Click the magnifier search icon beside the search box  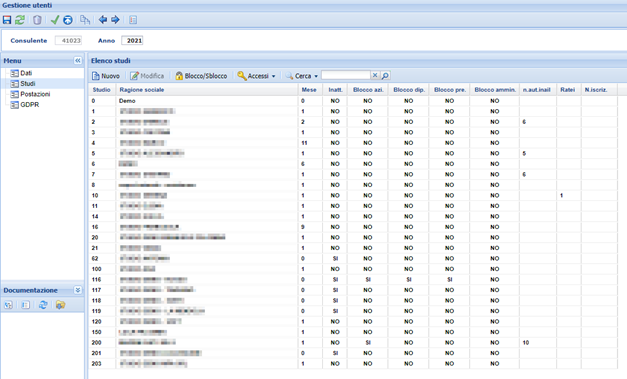tap(385, 76)
